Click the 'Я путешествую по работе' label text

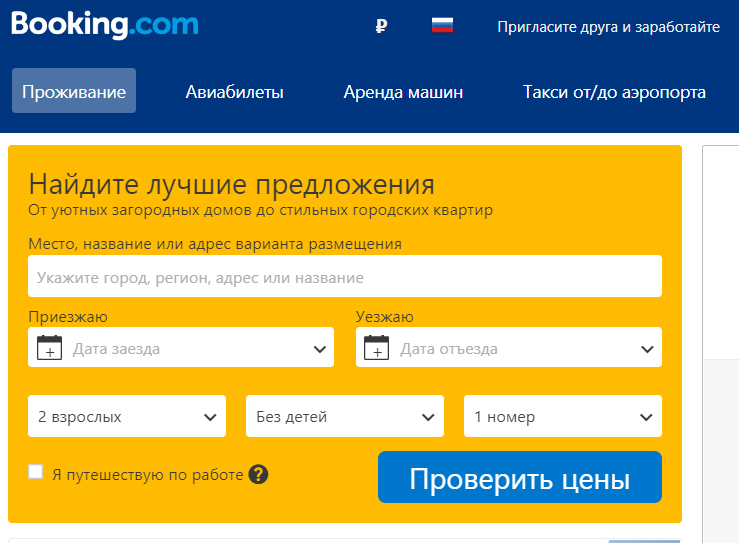tap(148, 475)
